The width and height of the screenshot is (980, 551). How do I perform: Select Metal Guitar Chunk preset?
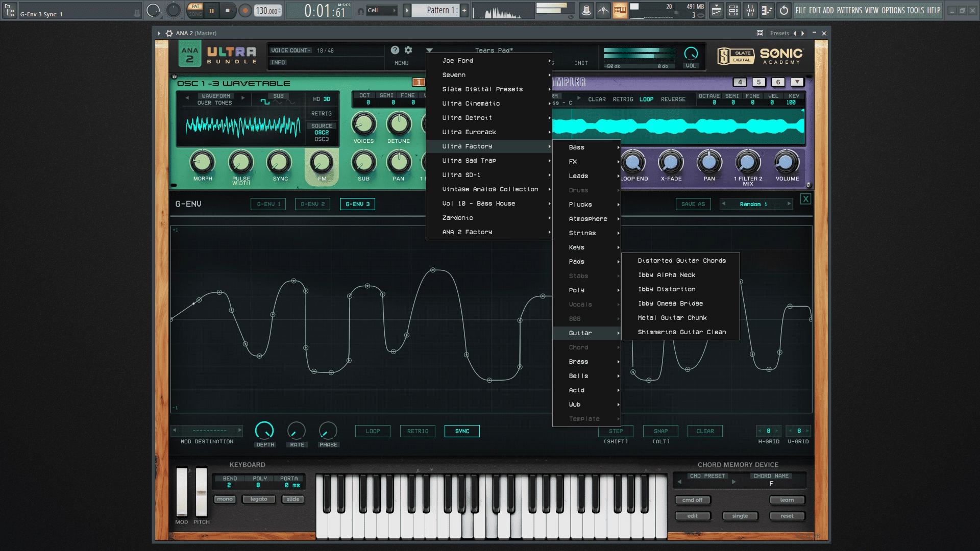[681, 317]
